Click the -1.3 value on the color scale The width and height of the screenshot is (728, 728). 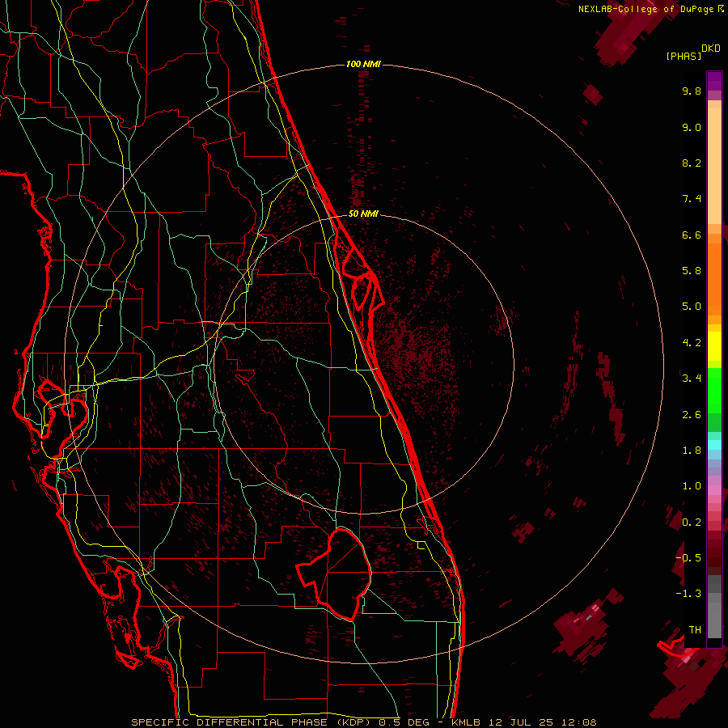coord(688,594)
